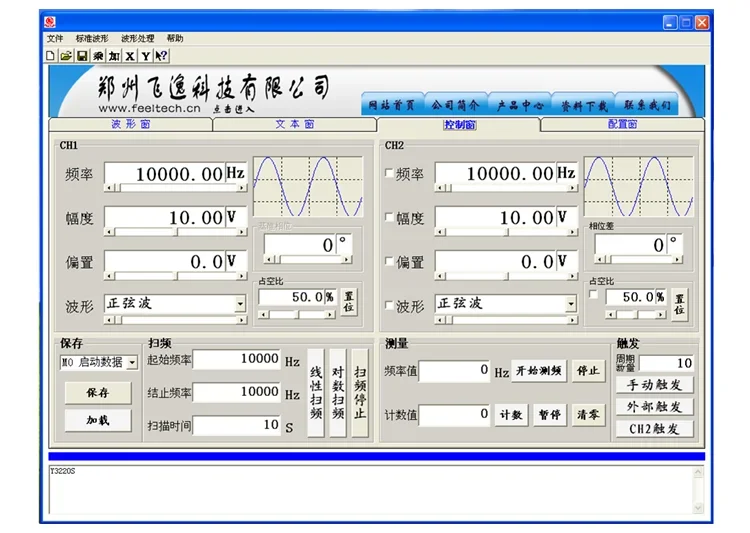Select the 加 (add) toolbar icon
This screenshot has height=533, width=750.
click(114, 56)
